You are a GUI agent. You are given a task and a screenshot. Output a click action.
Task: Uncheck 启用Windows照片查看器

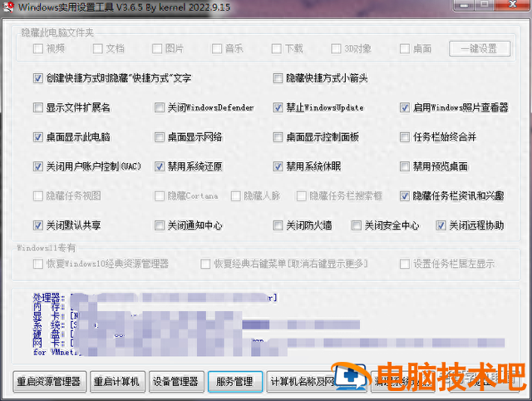pos(405,108)
